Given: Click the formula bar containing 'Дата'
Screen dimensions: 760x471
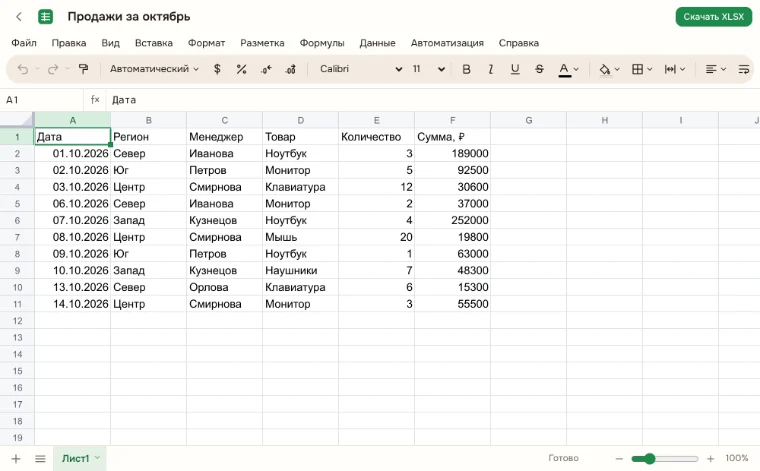Looking at the screenshot, I should pos(431,100).
